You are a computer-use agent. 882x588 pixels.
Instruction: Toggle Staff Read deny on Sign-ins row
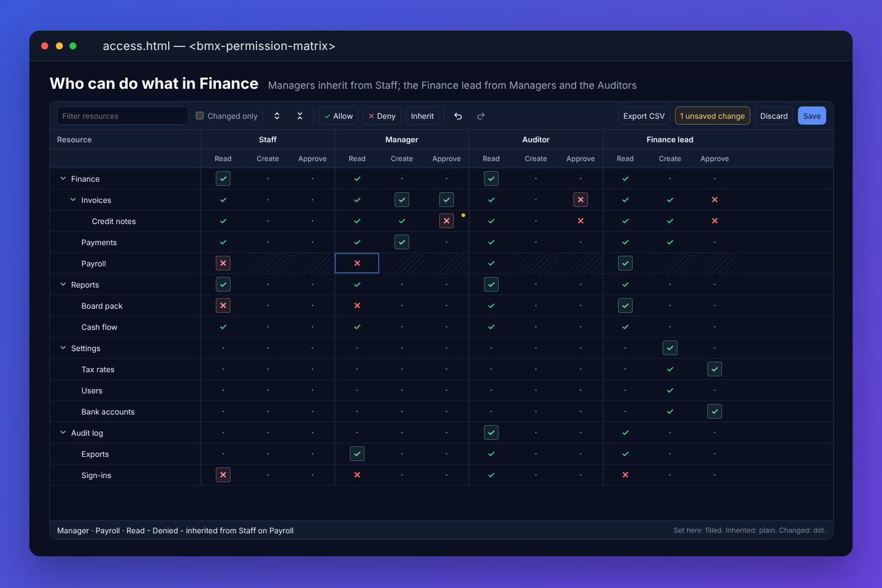(223, 475)
